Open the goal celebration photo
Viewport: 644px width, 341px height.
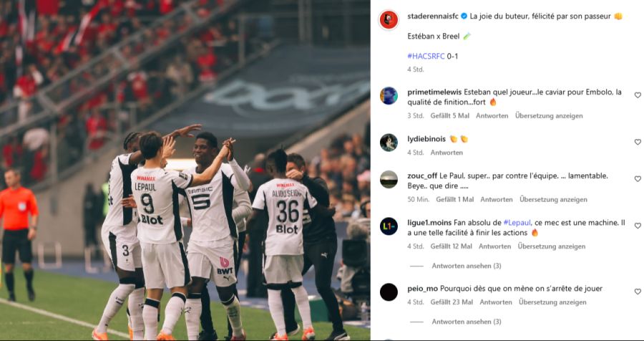[185, 170]
